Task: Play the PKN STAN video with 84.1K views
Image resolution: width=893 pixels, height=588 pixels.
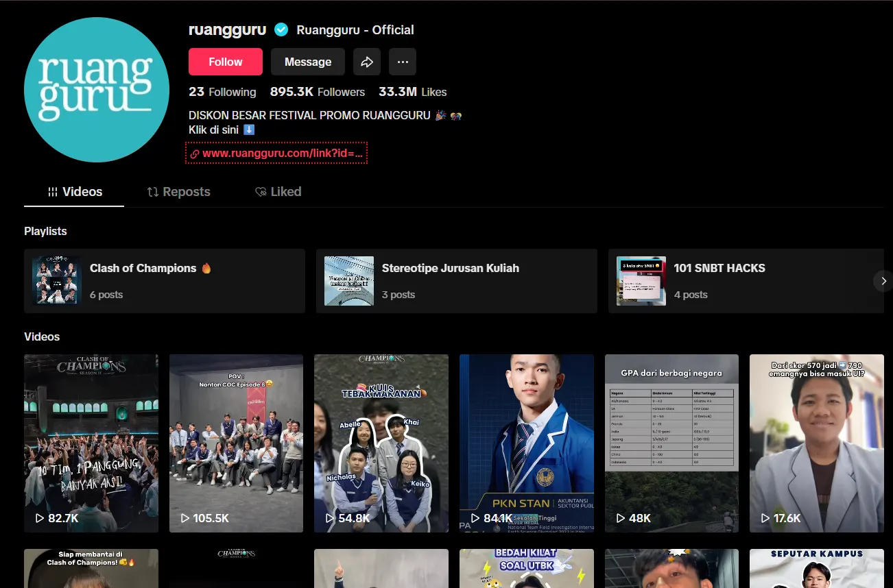Action: point(527,443)
